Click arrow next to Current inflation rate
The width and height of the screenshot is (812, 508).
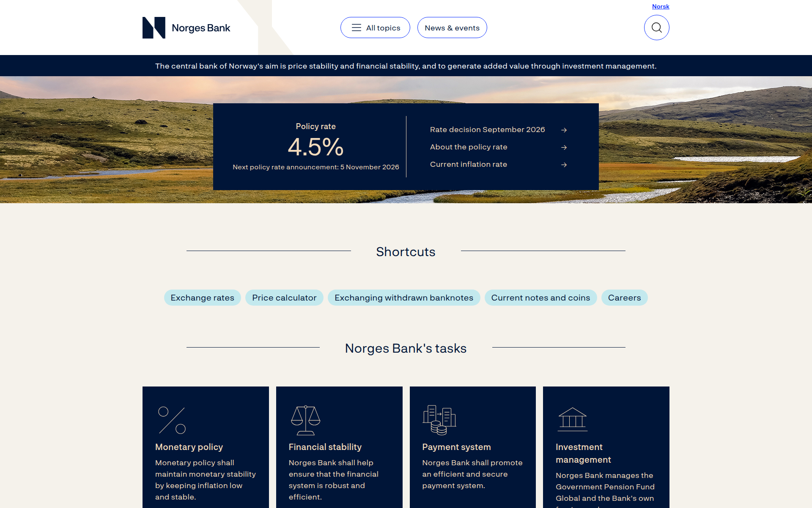pos(564,165)
